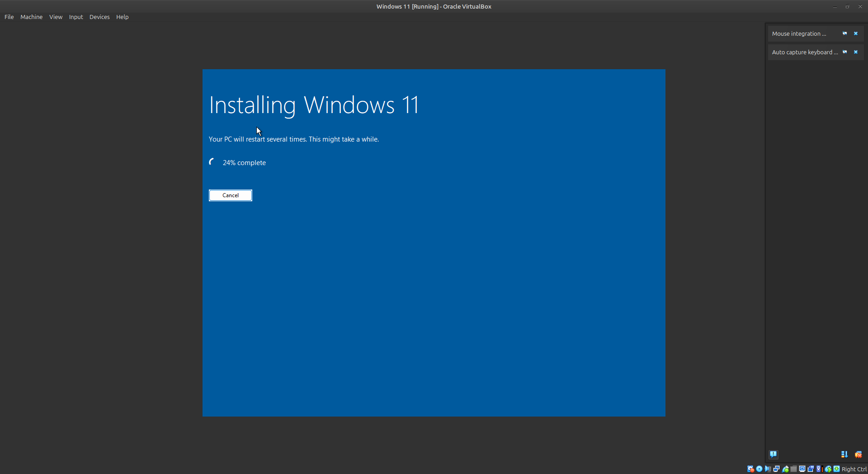The image size is (868, 474).
Task: Delete all notifications icon
Action: tap(858, 454)
